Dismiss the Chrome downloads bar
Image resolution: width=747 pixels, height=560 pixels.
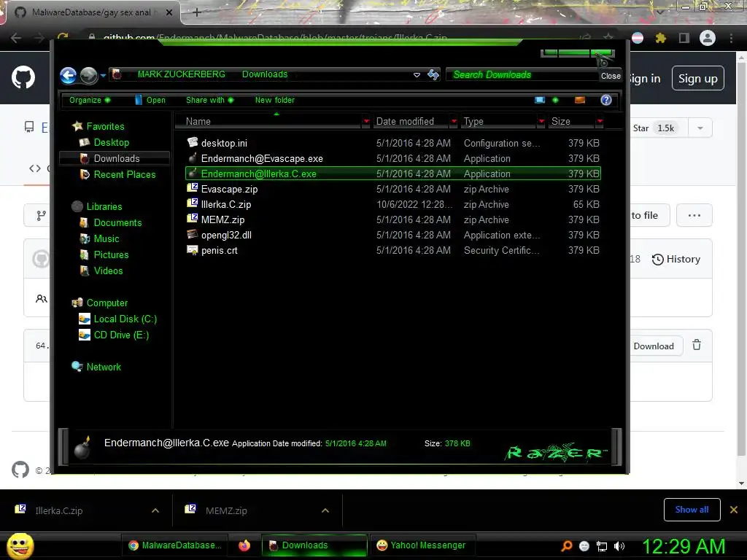pyautogui.click(x=734, y=510)
